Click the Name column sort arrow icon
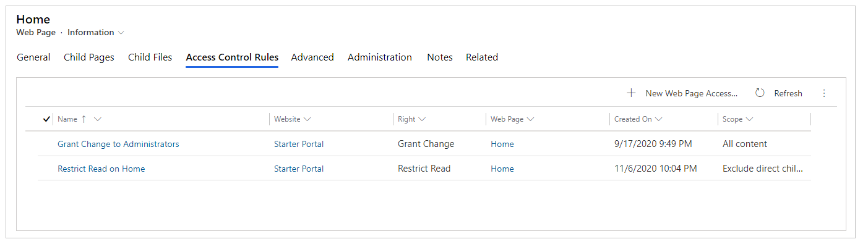 (x=84, y=119)
